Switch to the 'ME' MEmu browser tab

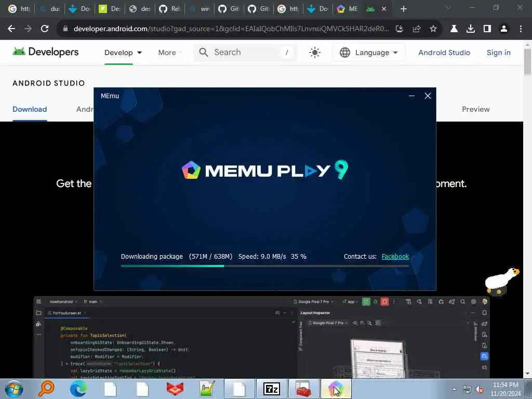coord(347,9)
